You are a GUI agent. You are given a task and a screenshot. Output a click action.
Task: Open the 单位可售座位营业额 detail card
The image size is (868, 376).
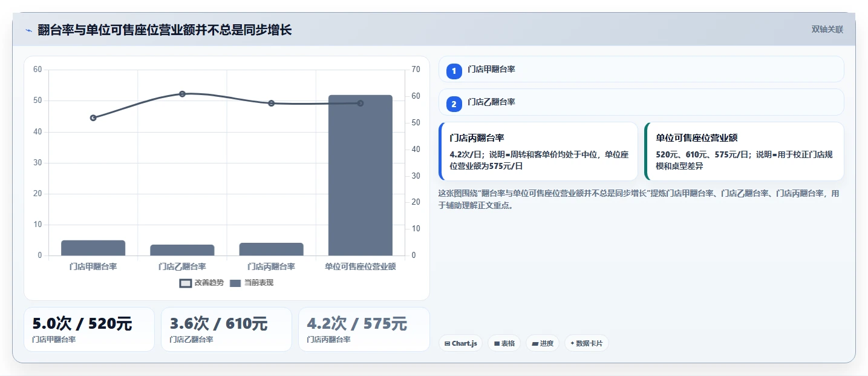click(x=744, y=151)
